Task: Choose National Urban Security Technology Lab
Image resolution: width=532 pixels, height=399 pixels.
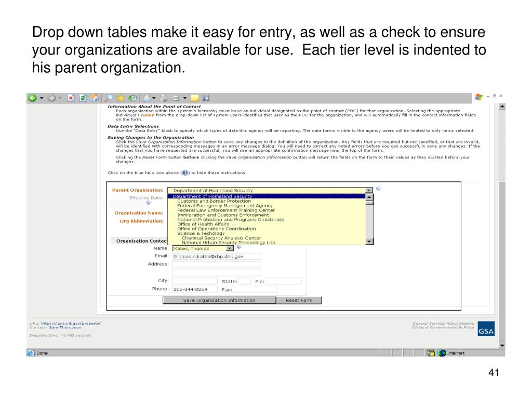Action: 267,242
